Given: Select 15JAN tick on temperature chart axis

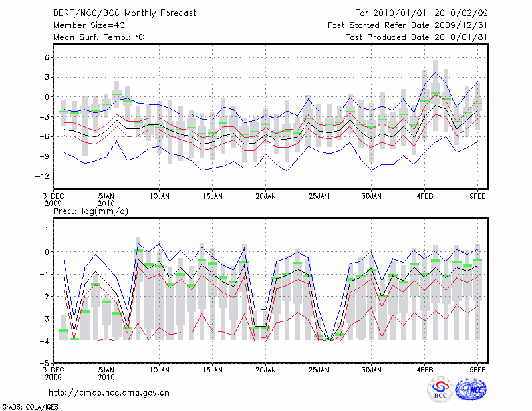Looking at the screenshot, I should tap(211, 196).
